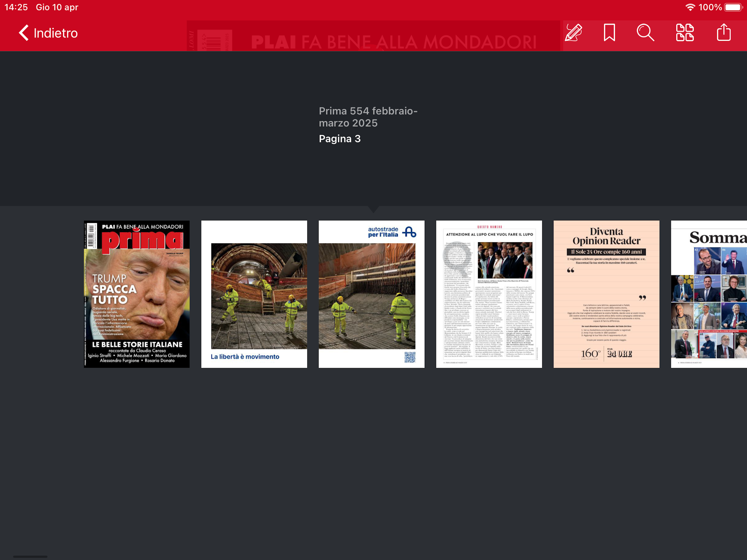Toggle the page thumbnails grid view
Image resolution: width=747 pixels, height=560 pixels.
click(x=685, y=33)
